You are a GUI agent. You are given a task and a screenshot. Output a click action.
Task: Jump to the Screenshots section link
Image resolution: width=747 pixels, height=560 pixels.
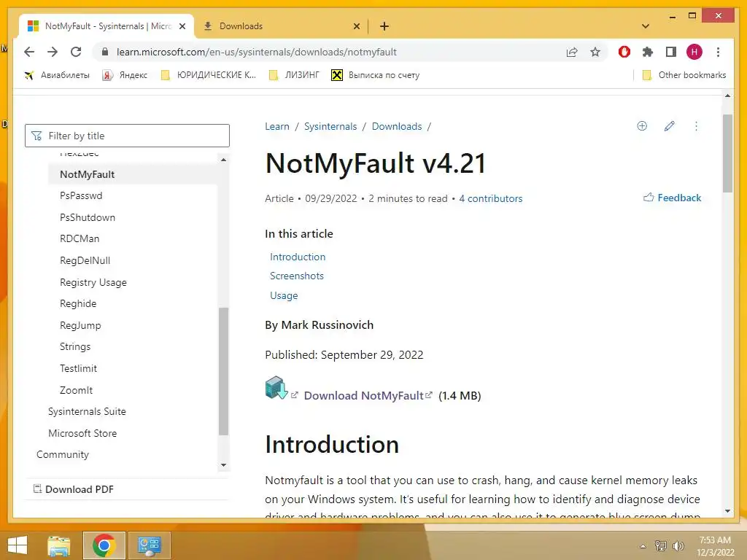pyautogui.click(x=297, y=276)
